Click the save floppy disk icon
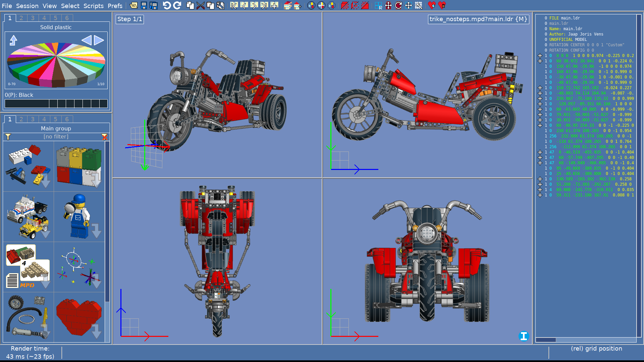 144,5
